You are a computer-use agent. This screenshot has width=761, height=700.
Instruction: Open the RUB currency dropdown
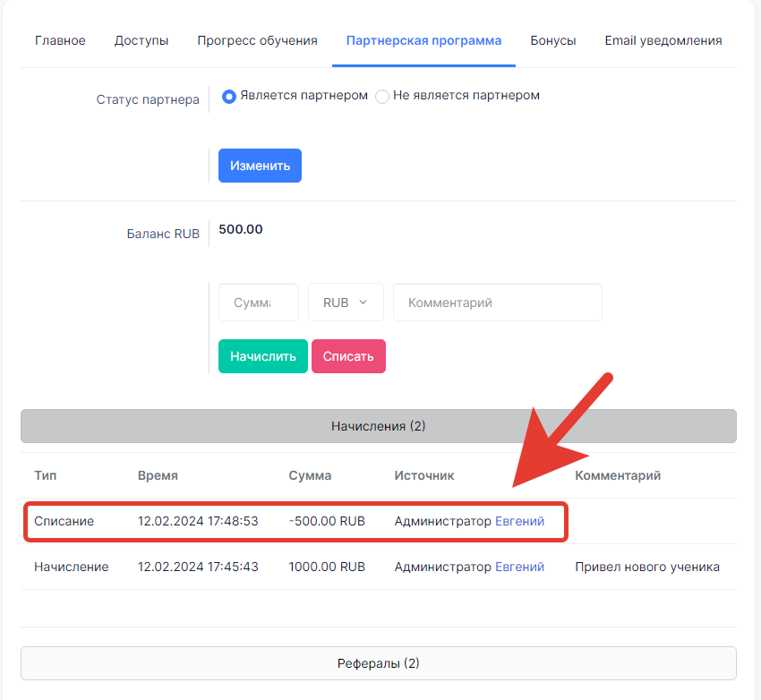tap(346, 303)
